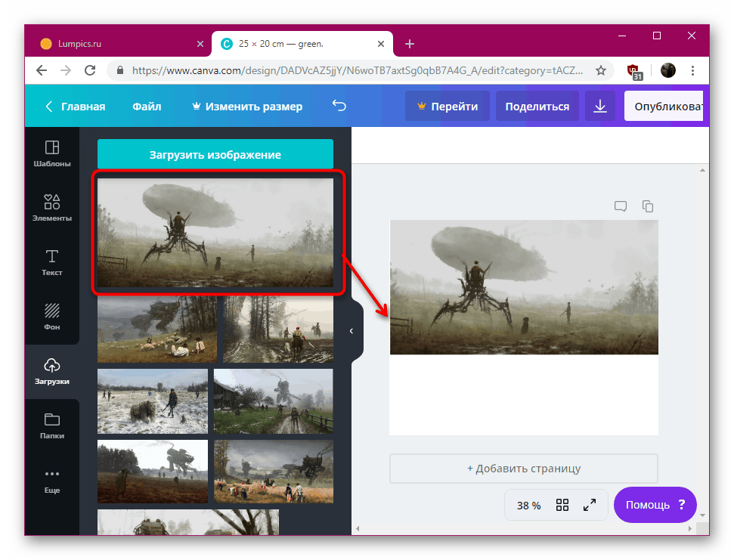This screenshot has width=734, height=560.
Task: Open a new browser tab
Action: (410, 44)
